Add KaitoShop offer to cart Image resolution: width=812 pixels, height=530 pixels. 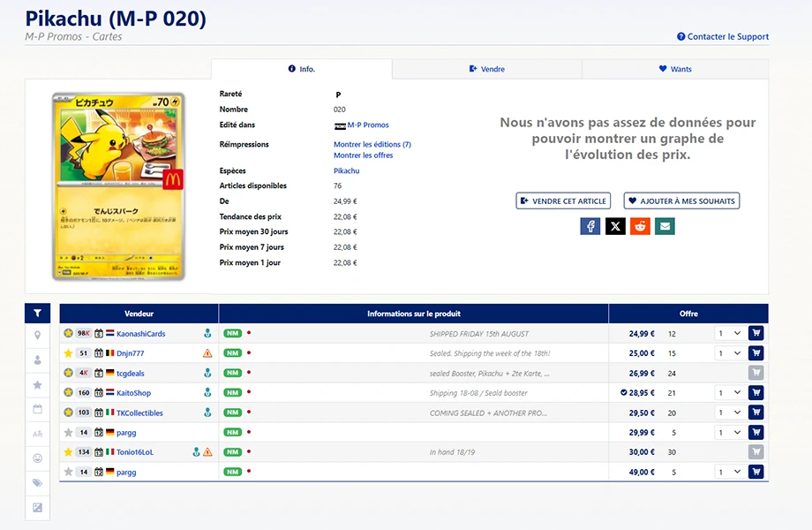(x=756, y=392)
